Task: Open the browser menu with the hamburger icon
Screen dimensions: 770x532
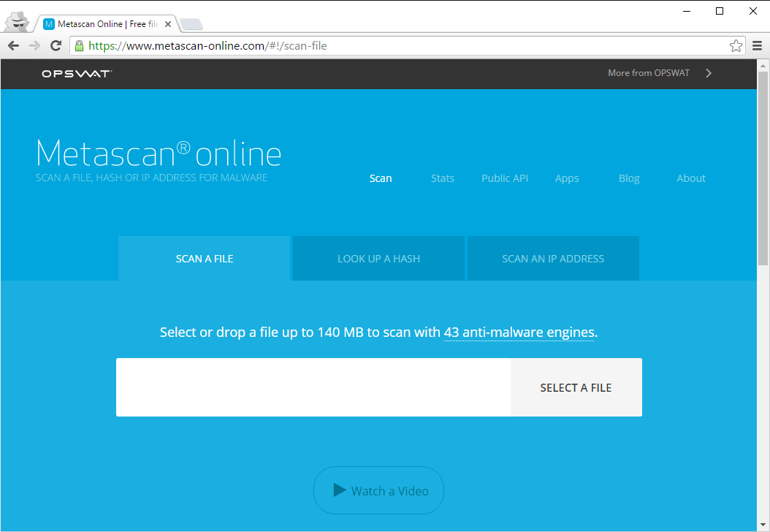Action: [x=756, y=45]
